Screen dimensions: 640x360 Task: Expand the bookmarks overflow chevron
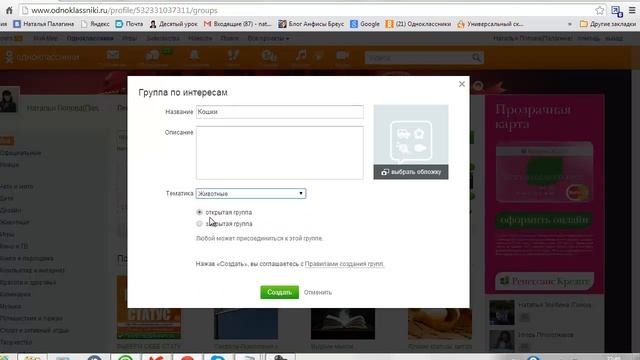[x=570, y=24]
